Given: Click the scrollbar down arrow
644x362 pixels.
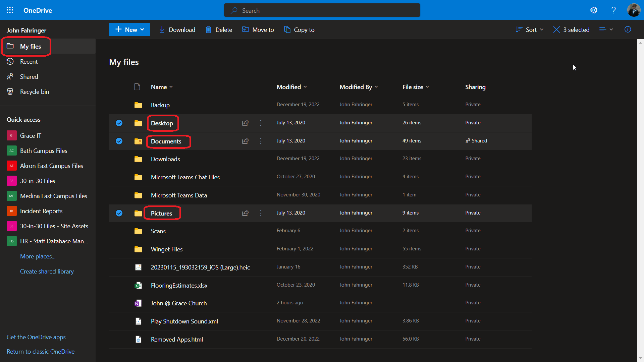Looking at the screenshot, I should [641, 358].
